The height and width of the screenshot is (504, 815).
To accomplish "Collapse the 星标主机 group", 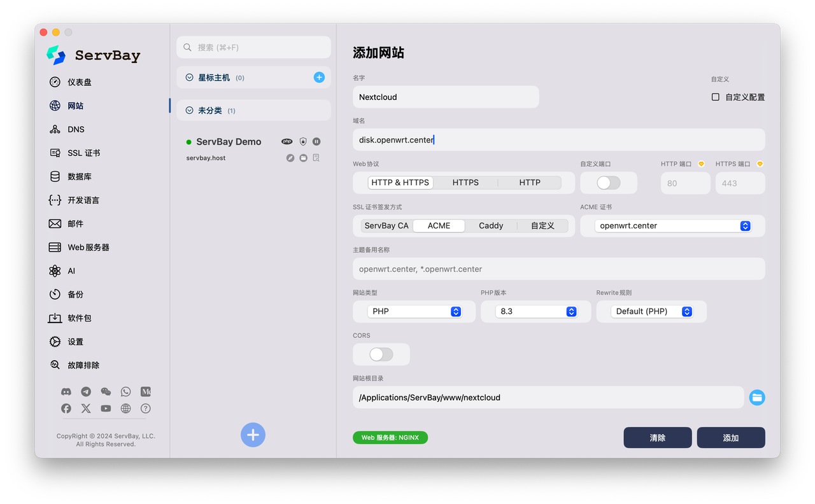I will 189,78.
